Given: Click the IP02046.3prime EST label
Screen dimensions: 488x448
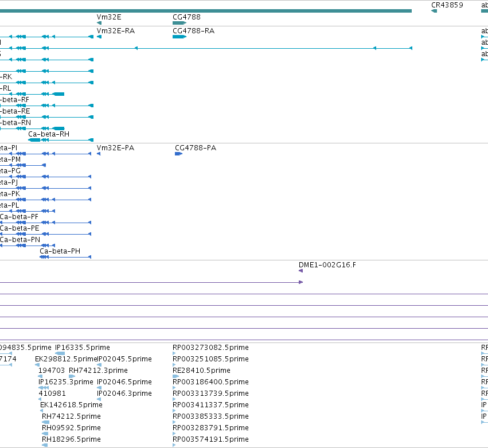Looking at the screenshot, I should tap(124, 394).
